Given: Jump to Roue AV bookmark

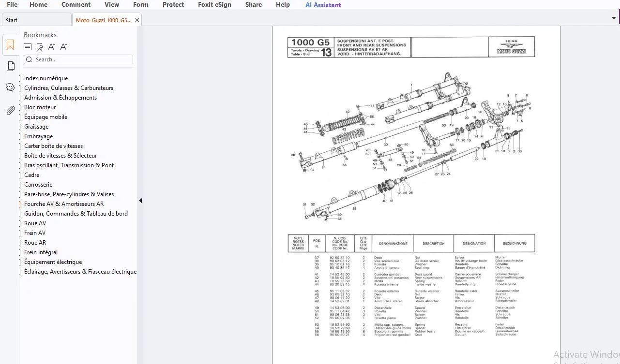Looking at the screenshot, I should (x=35, y=223).
